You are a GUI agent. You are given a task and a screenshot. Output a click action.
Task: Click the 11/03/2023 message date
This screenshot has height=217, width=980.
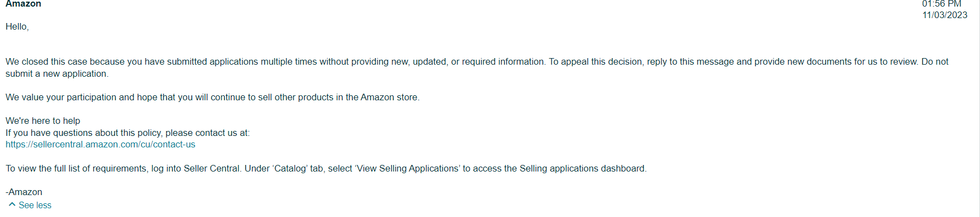tap(945, 15)
